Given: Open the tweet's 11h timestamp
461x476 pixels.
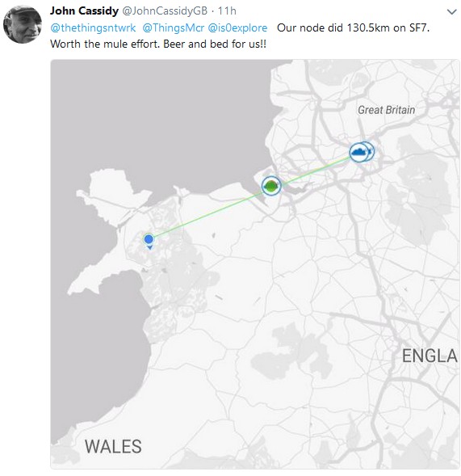Looking at the screenshot, I should pyautogui.click(x=227, y=11).
